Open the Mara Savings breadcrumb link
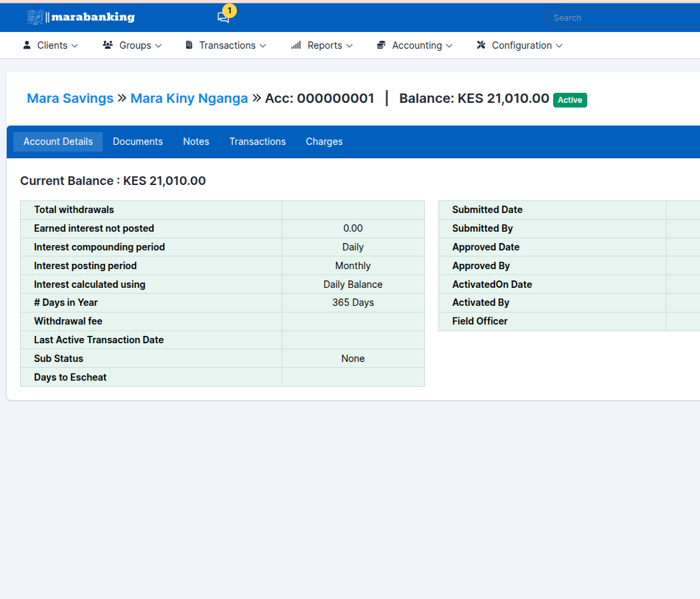Viewport: 700px width, 599px height. click(x=69, y=98)
